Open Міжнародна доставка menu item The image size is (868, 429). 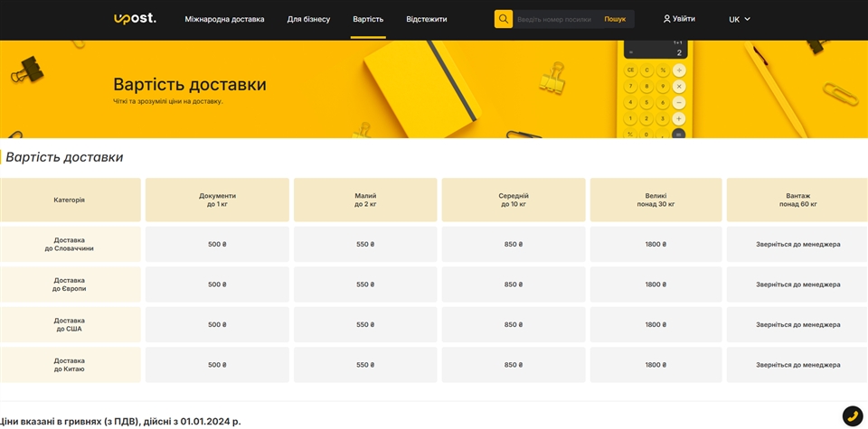pos(224,19)
